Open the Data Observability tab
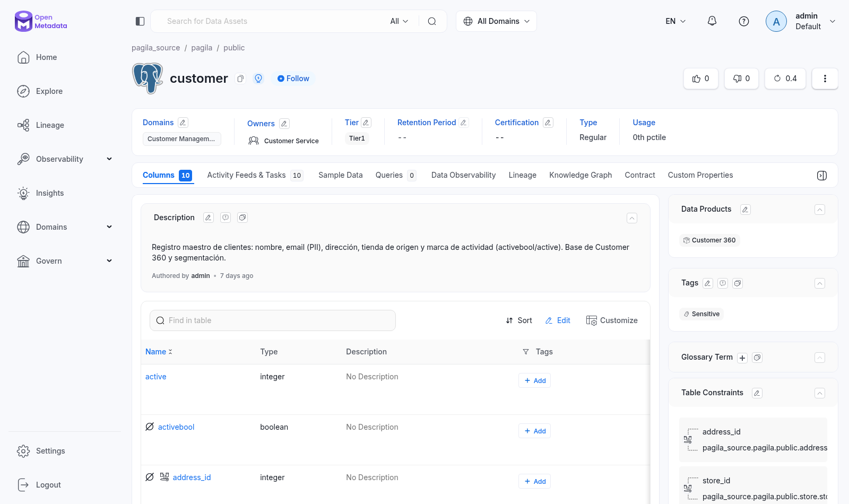The height and width of the screenshot is (504, 849). (463, 175)
